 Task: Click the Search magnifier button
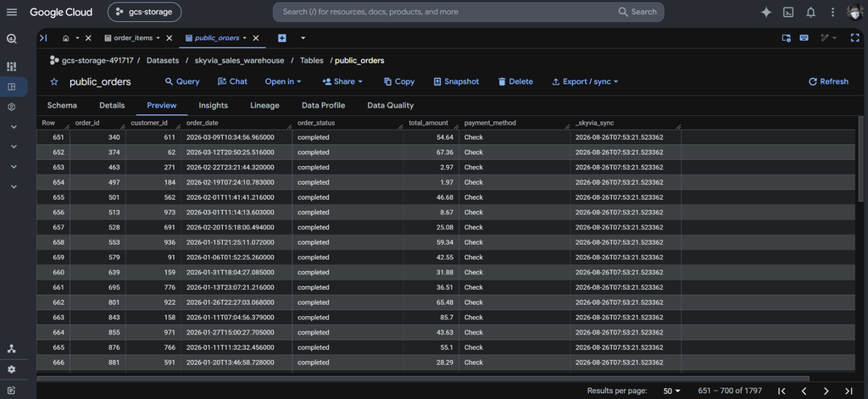pyautogui.click(x=637, y=12)
